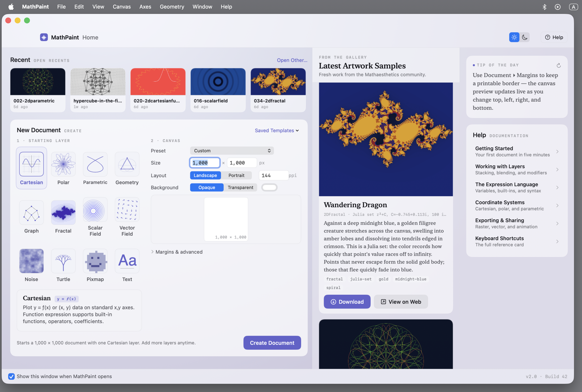
Task: Refresh the Tip of the Day
Action: pyautogui.click(x=559, y=65)
